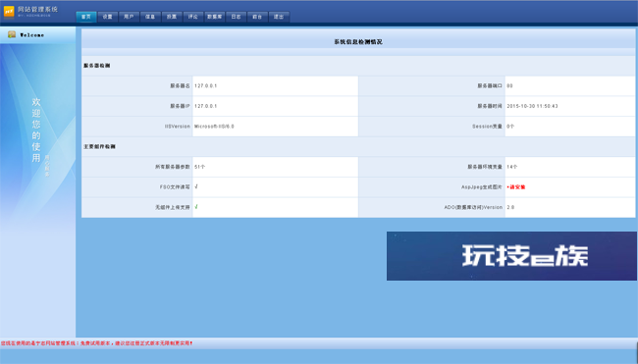Click the server IP value 127.0.0.1
This screenshot has width=638, height=364.
tap(205, 106)
